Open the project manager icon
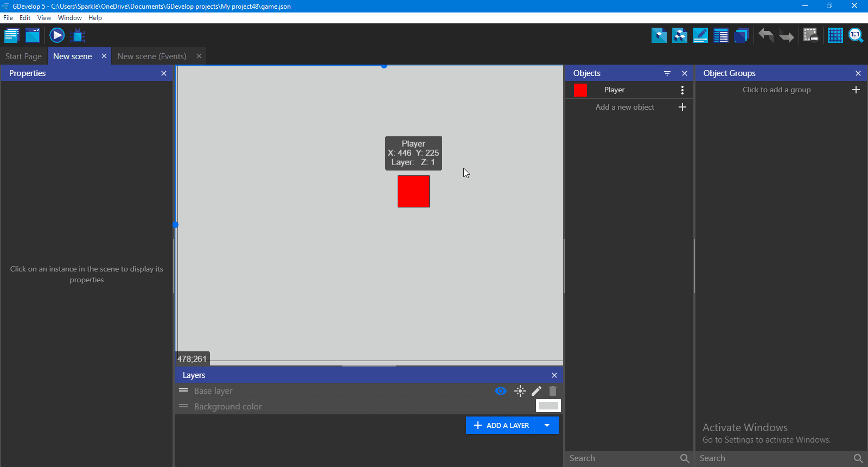Viewport: 868px width, 467px height. pyautogui.click(x=11, y=36)
